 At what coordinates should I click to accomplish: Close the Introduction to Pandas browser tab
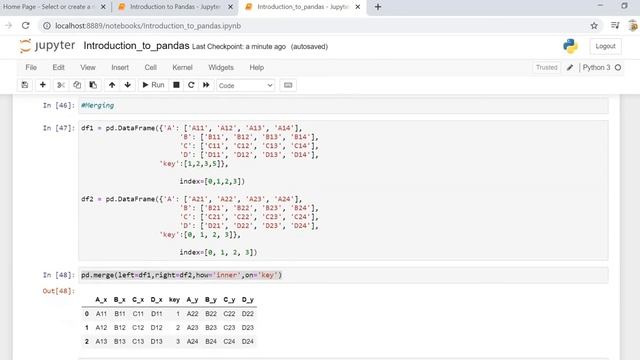(230, 7)
